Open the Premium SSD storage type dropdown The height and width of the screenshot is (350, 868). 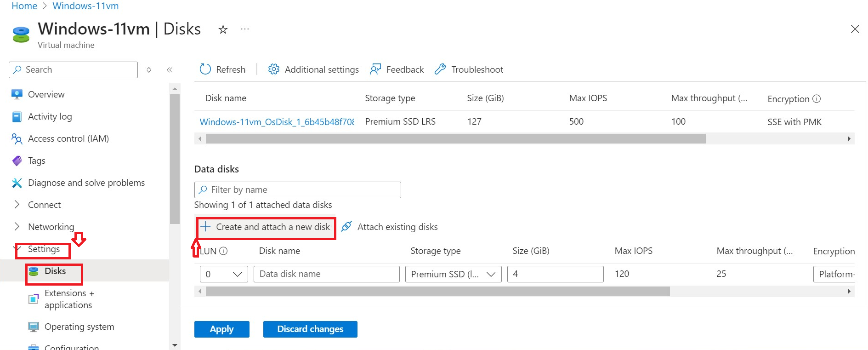coord(453,274)
